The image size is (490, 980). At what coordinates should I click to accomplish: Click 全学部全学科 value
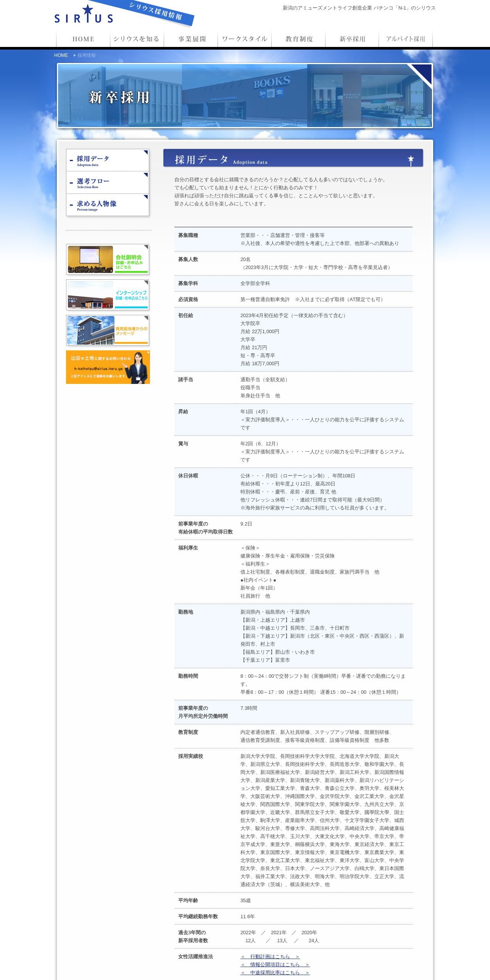point(255,284)
